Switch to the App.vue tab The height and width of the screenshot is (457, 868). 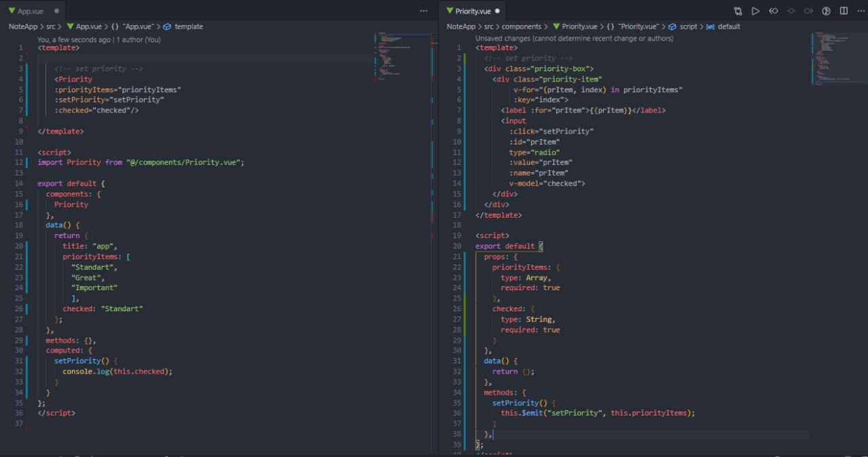[32, 11]
